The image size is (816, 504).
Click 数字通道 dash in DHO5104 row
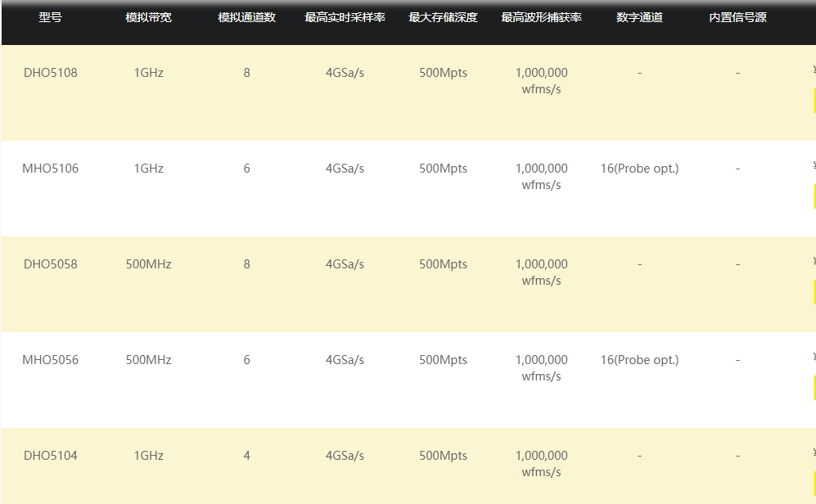639,457
